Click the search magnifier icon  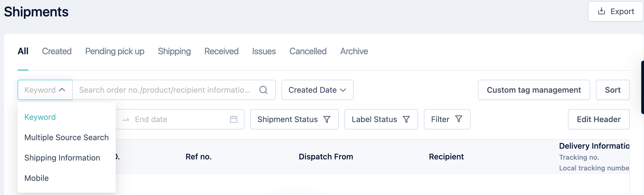click(263, 90)
